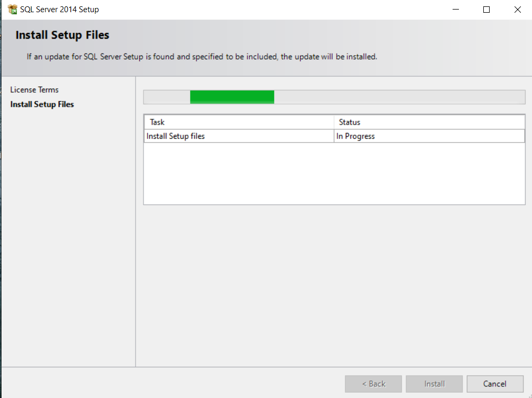532x398 pixels.
Task: Minimize the SQL Server Setup window
Action: [x=455, y=9]
